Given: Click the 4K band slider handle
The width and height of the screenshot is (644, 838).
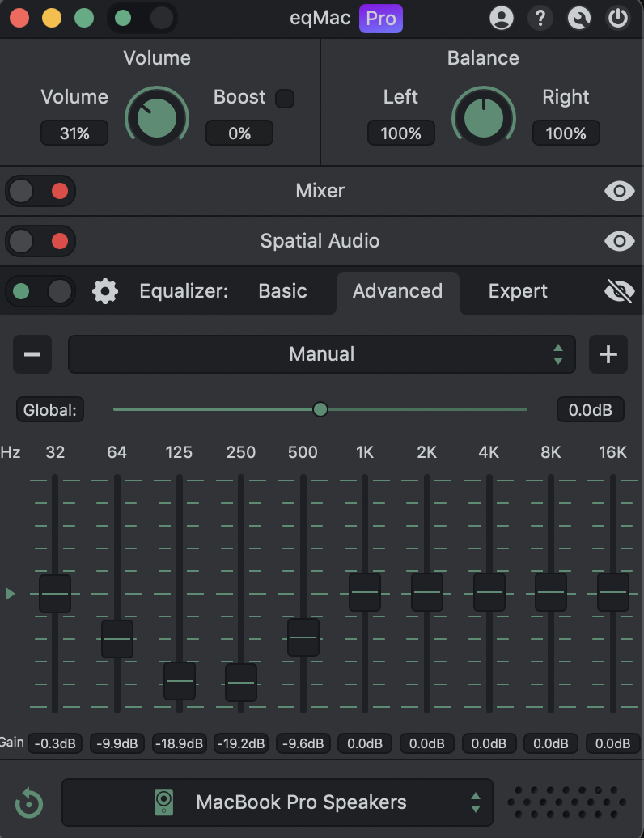Looking at the screenshot, I should (489, 591).
